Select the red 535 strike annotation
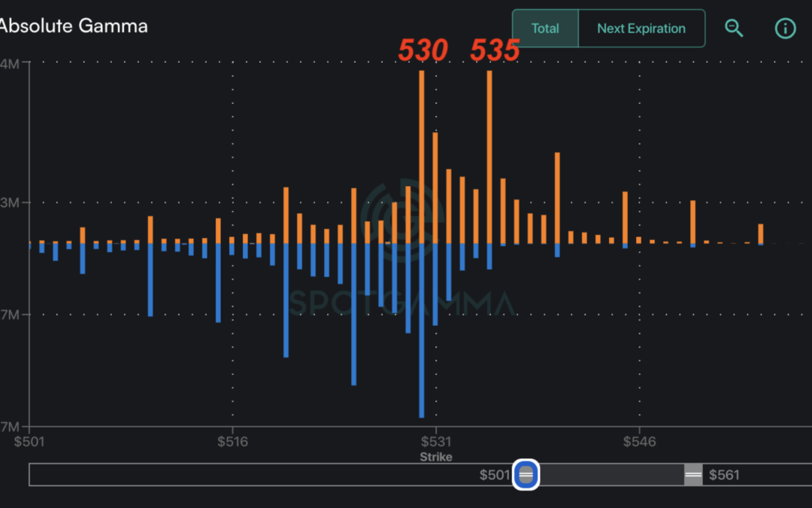The height and width of the screenshot is (508, 812). (x=495, y=50)
